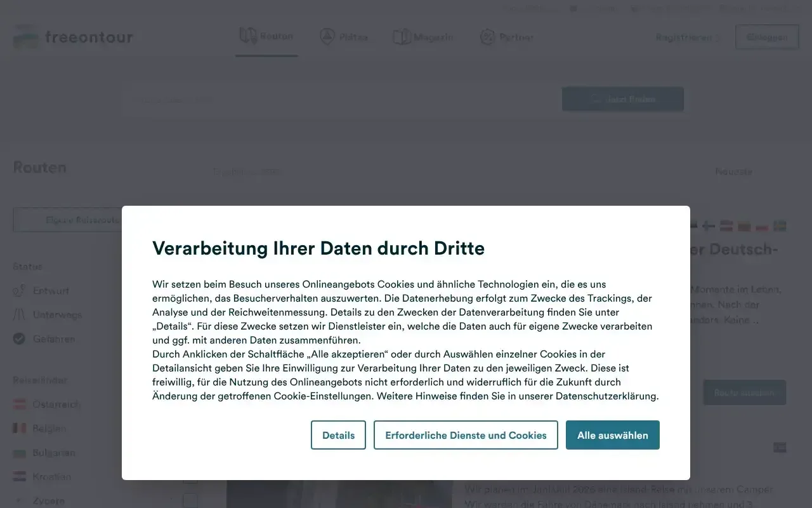Select the Entwurf status filter icon

tap(20, 291)
